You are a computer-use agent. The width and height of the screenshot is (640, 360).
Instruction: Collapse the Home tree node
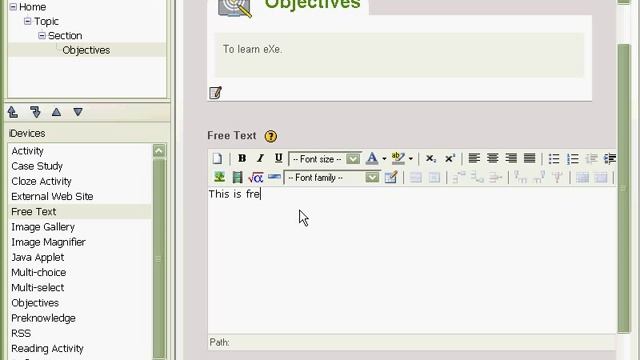(x=13, y=7)
